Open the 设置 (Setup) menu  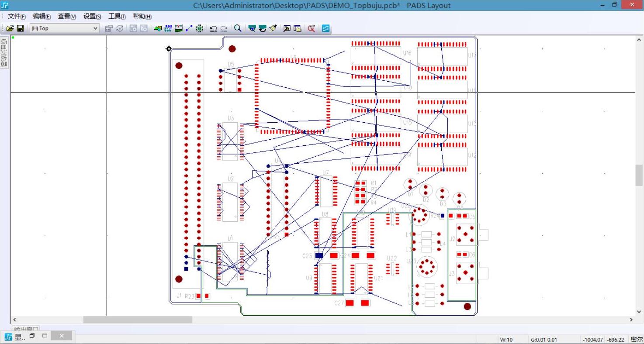[92, 16]
